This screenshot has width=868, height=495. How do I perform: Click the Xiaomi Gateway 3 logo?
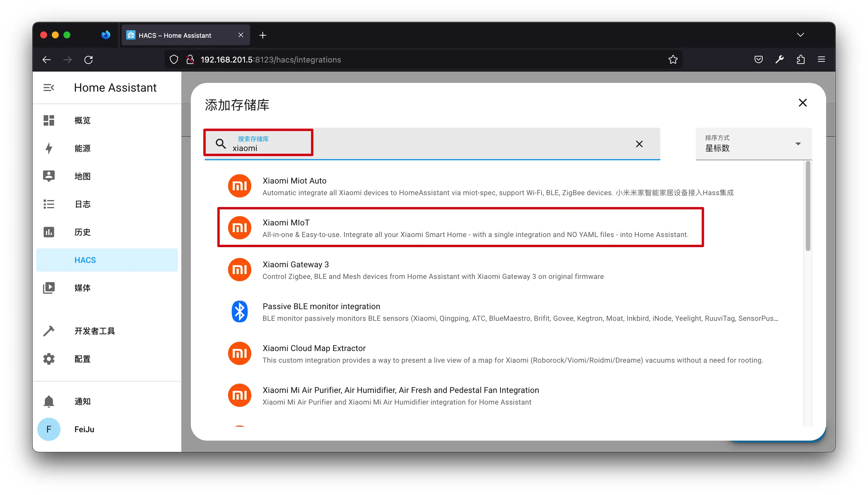(239, 270)
